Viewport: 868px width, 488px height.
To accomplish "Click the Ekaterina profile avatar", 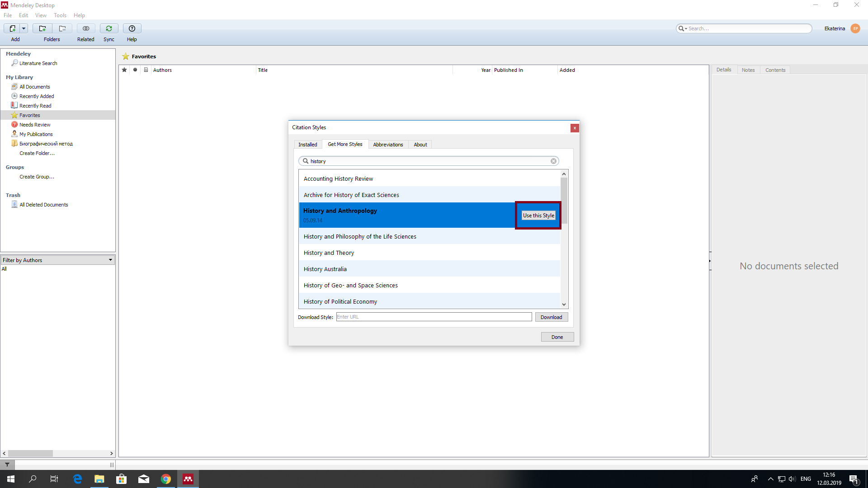I will coord(855,28).
